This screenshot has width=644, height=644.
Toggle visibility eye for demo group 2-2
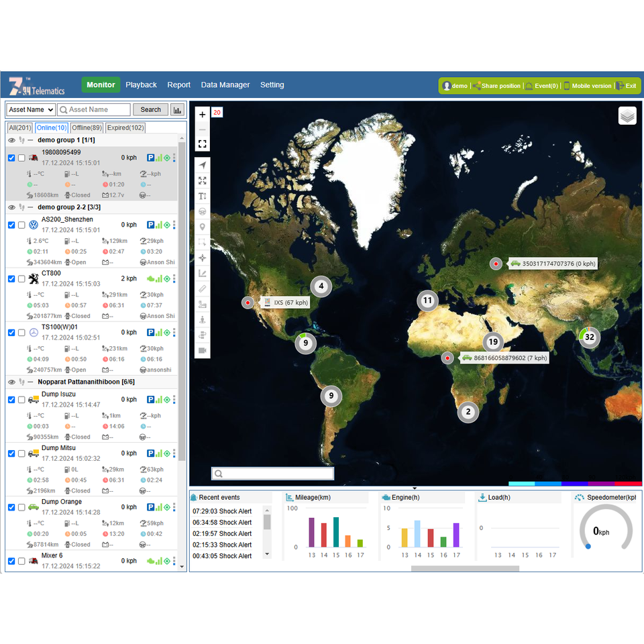[11, 207]
